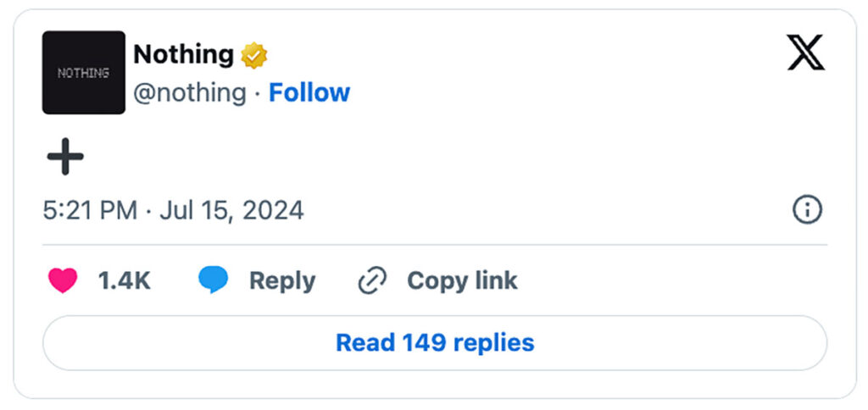Click the Jul 15, 2024 date

(x=232, y=210)
